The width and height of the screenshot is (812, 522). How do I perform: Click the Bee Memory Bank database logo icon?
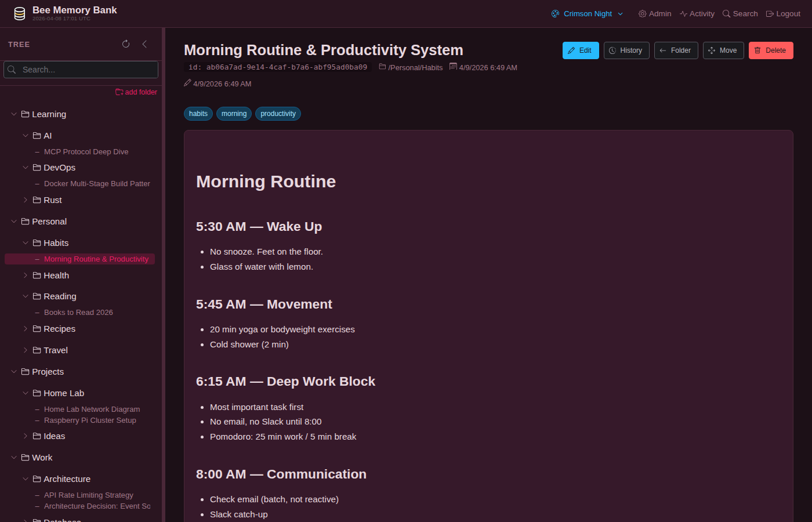pos(20,14)
